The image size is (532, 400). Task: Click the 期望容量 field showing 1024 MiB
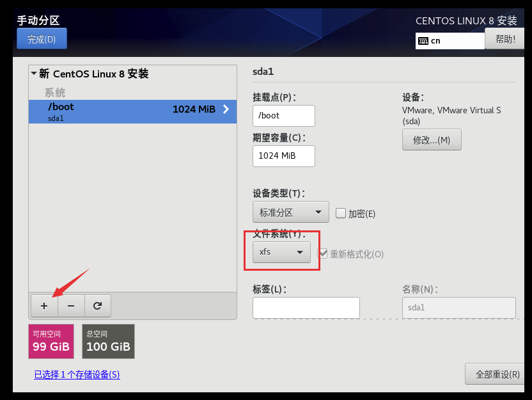tap(284, 156)
